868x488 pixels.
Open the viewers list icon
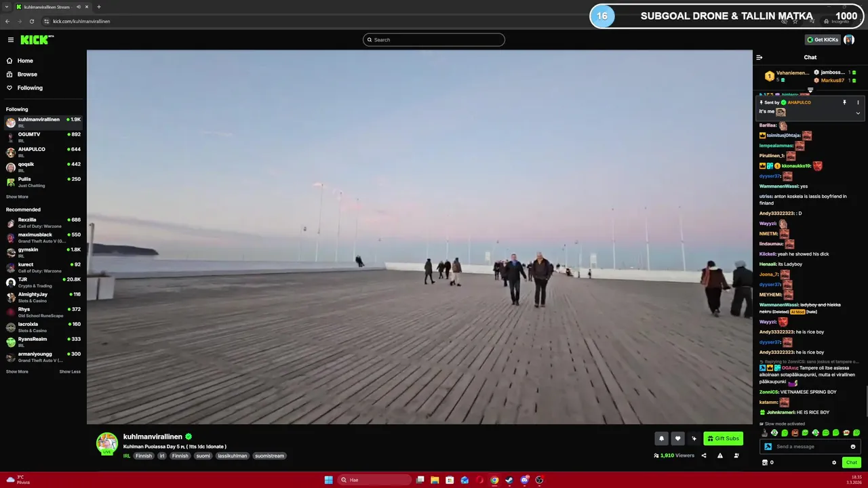[736, 455]
